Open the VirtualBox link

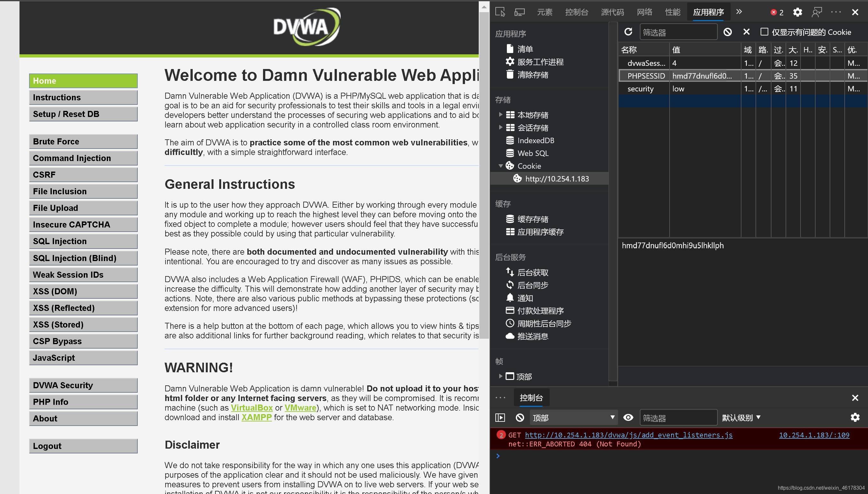pyautogui.click(x=252, y=408)
